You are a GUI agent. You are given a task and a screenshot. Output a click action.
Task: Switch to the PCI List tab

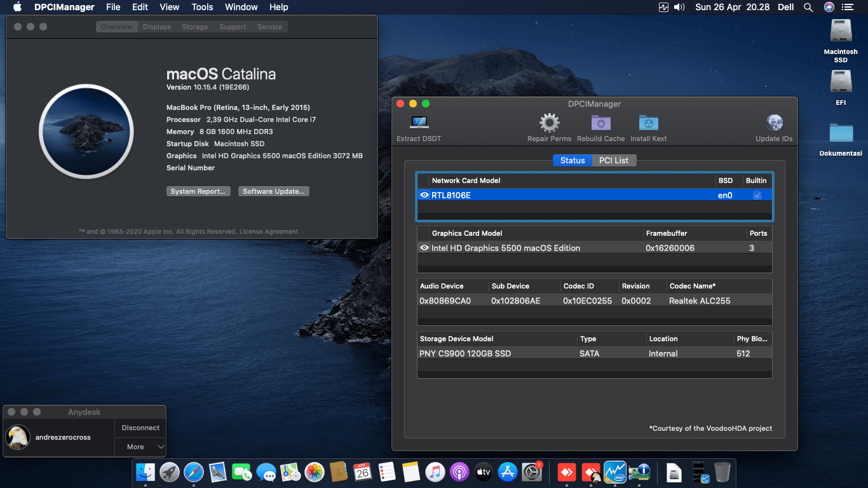[614, 160]
